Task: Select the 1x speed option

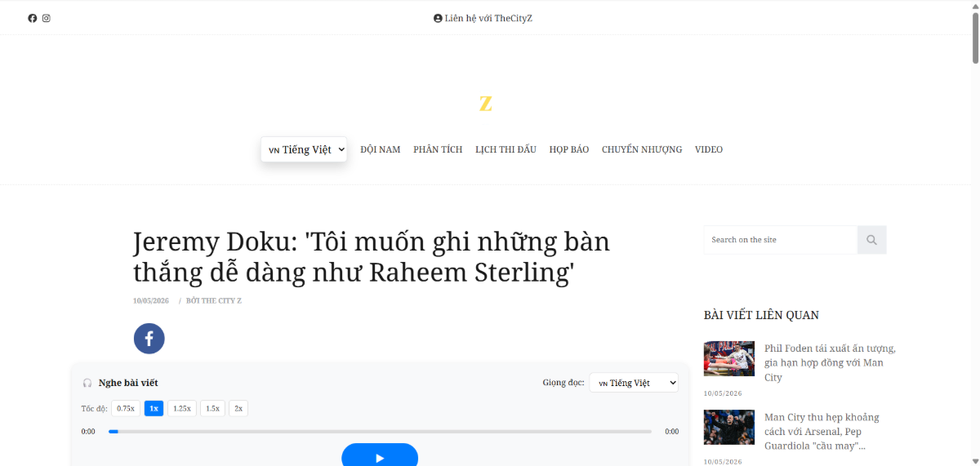Action: click(x=154, y=408)
